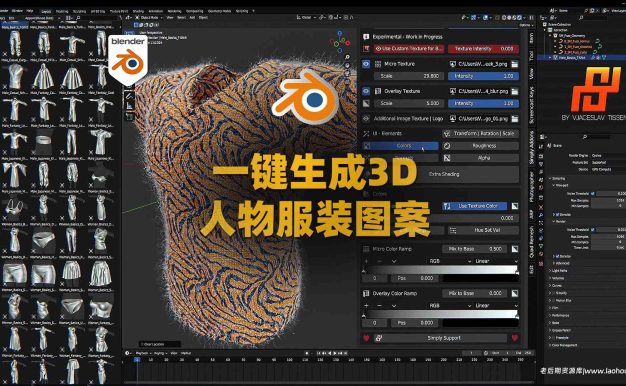Open the Photographer sidebar tab

coord(531,186)
